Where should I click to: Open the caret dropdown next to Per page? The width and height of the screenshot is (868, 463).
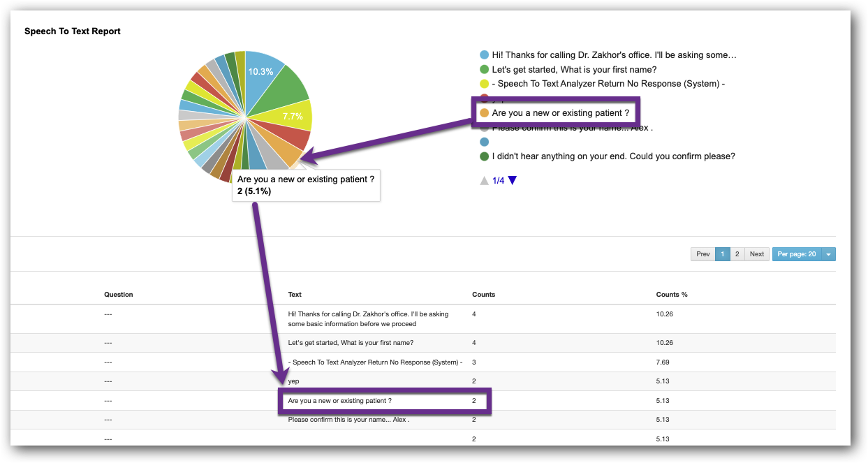coord(829,254)
